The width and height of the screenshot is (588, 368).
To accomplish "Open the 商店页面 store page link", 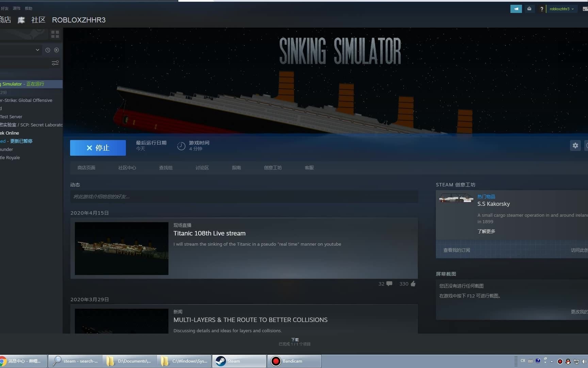I will coord(86,168).
